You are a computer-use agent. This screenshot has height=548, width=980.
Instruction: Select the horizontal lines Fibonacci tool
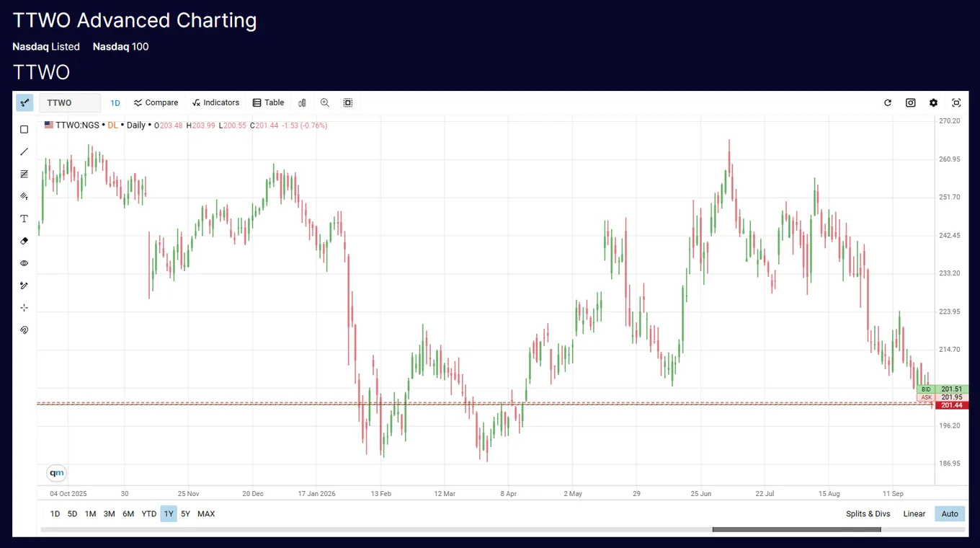[x=24, y=174]
